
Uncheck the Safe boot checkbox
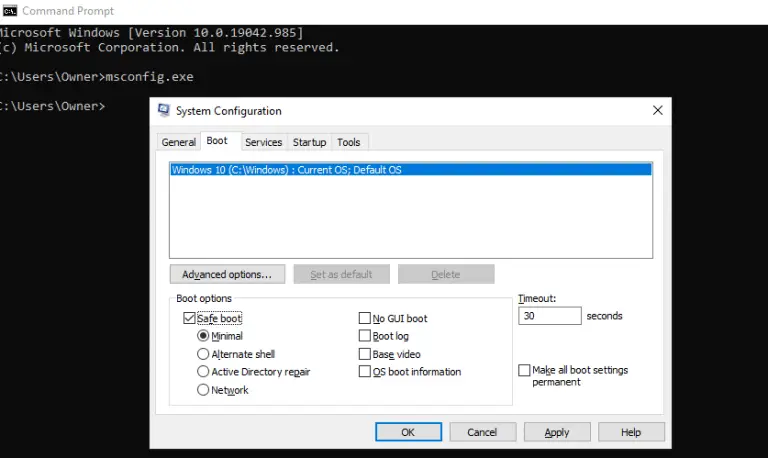[x=190, y=319]
